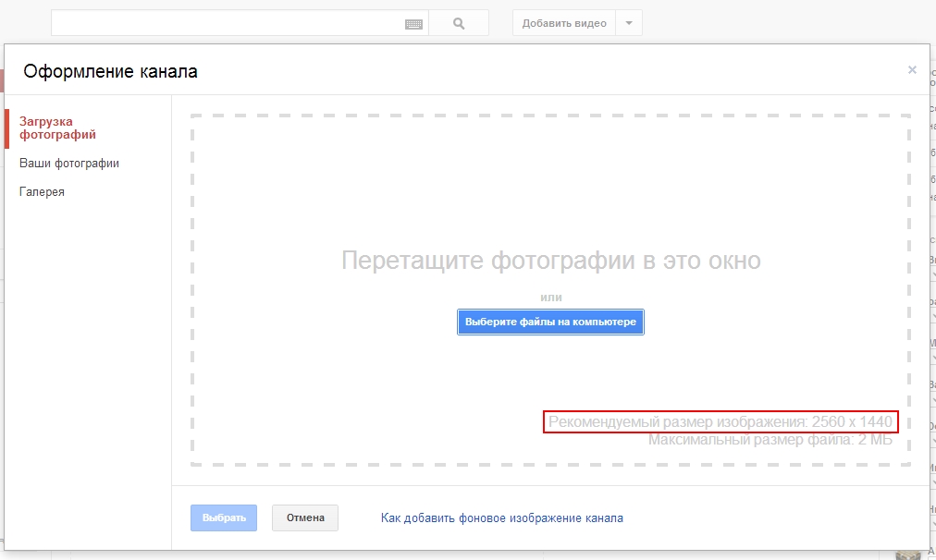Select the Галерея tab
Viewport: 936px width, 560px height.
point(42,192)
